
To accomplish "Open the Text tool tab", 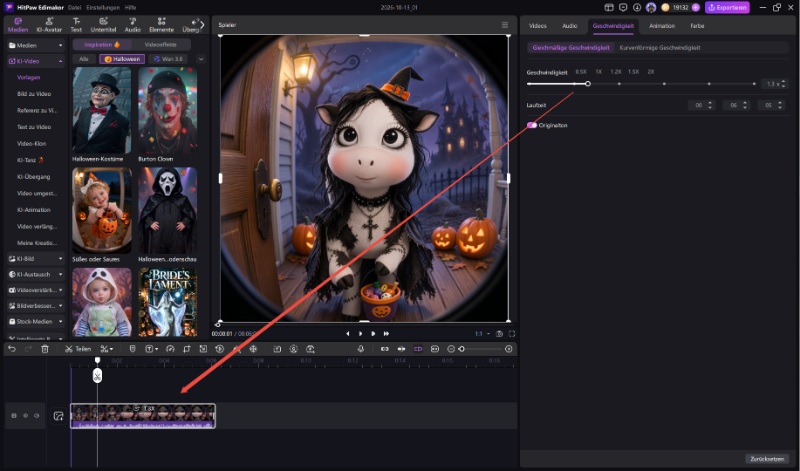I will pos(76,25).
